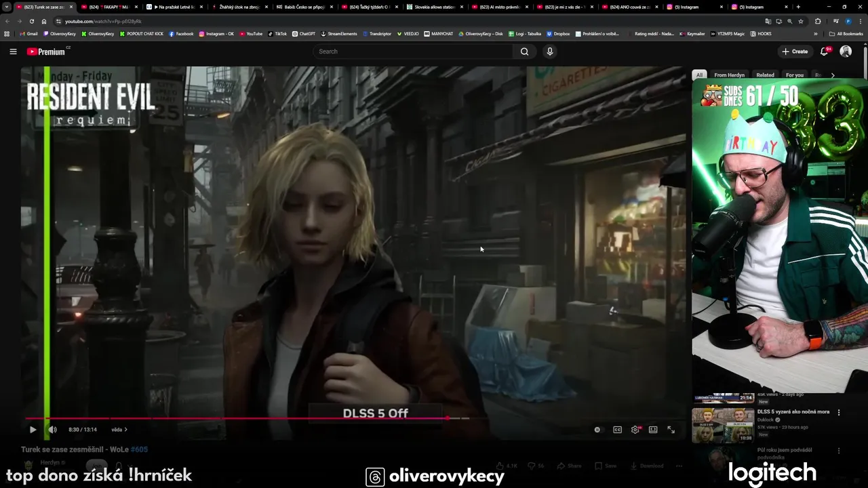This screenshot has height=488, width=868.
Task: Open the Chrome profile avatar
Action: point(848,21)
